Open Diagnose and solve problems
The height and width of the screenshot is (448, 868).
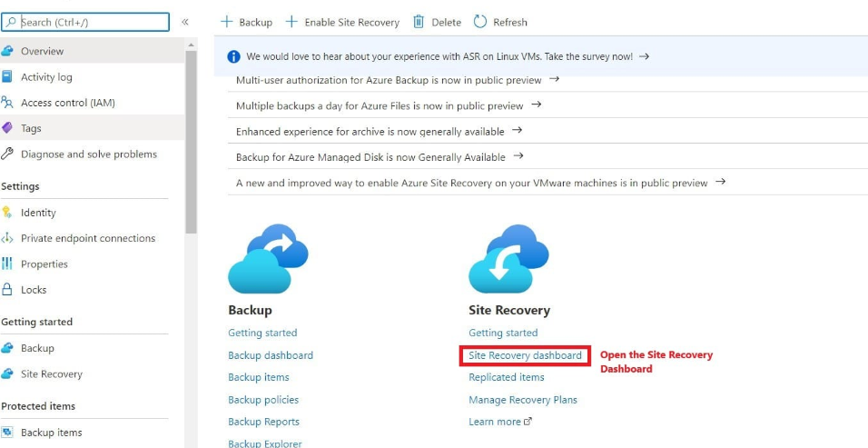click(x=92, y=154)
